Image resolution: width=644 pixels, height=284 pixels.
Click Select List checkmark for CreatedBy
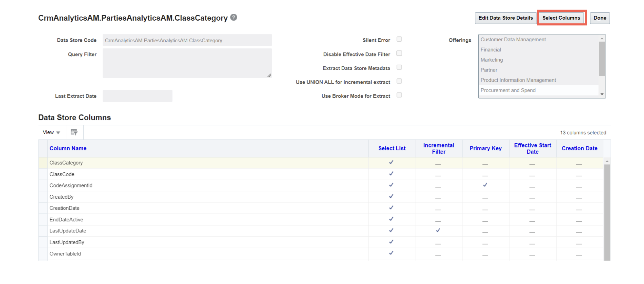coord(391,196)
